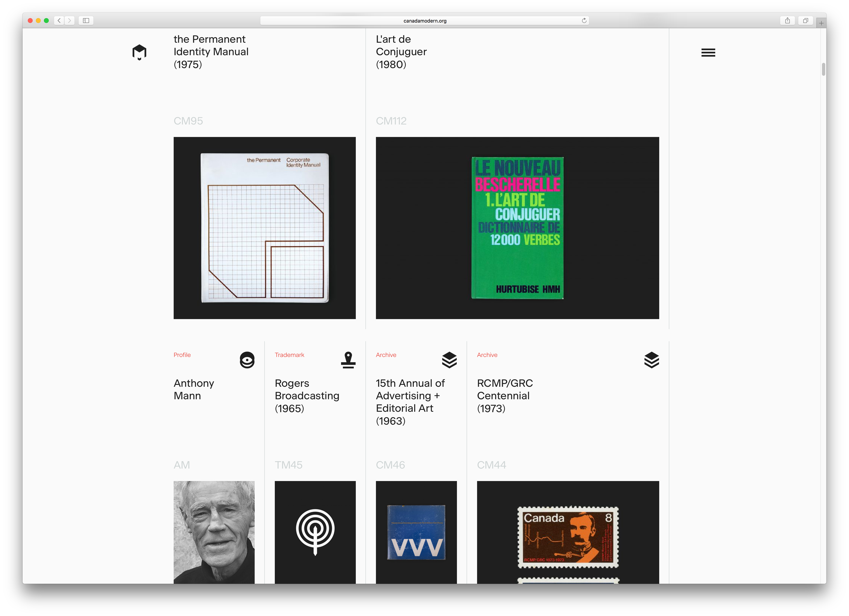Click the Trademark category label
The image size is (849, 616).
(289, 355)
